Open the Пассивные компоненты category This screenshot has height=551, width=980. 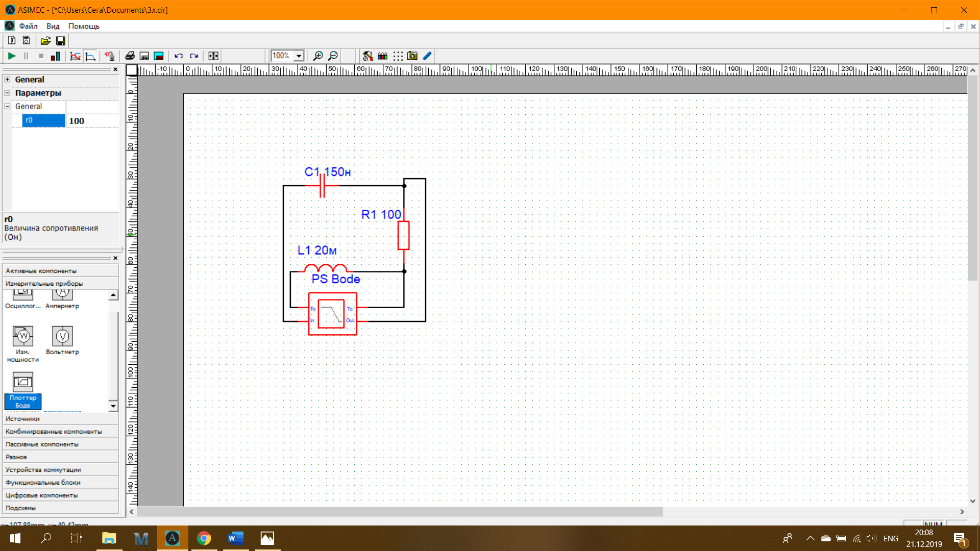pyautogui.click(x=60, y=444)
